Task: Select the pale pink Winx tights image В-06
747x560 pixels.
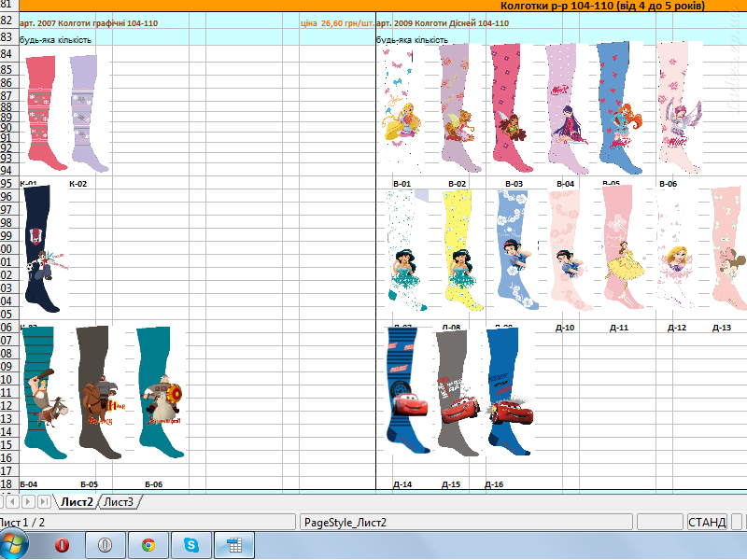Action: pos(680,108)
